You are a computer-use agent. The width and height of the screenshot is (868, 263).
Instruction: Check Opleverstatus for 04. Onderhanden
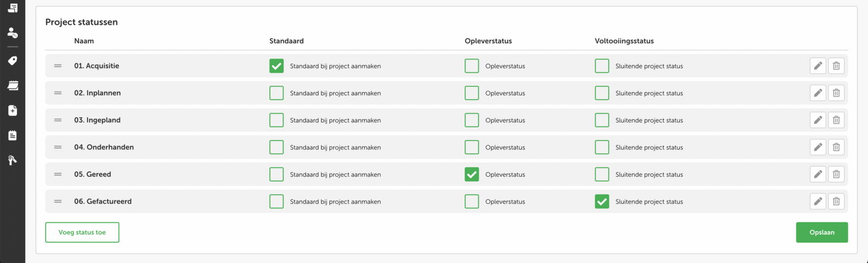[x=472, y=147]
